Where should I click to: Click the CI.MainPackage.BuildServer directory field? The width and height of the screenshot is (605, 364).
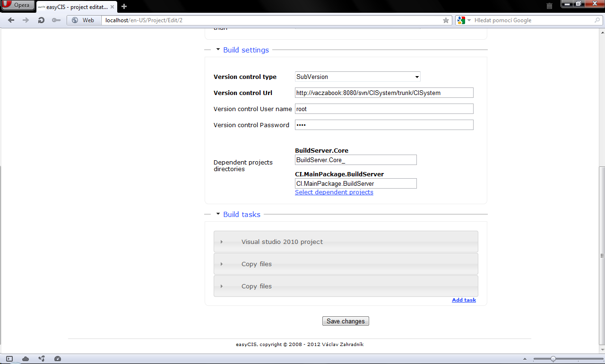point(355,183)
